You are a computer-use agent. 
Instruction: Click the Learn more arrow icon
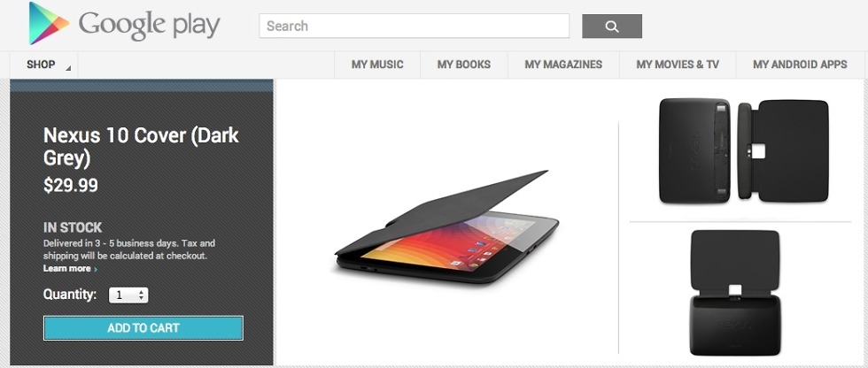[96, 269]
